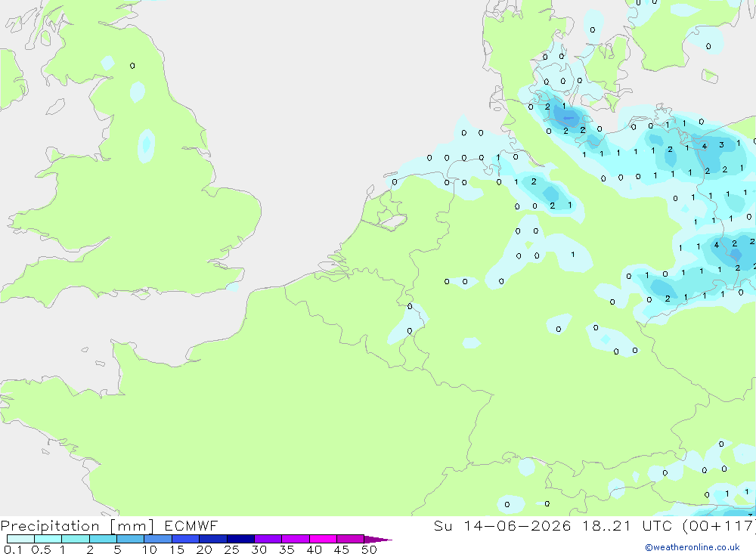Viewport: 756px width, 554px height.
Task: Click the legend scale label '0.5'
Action: click(41, 549)
